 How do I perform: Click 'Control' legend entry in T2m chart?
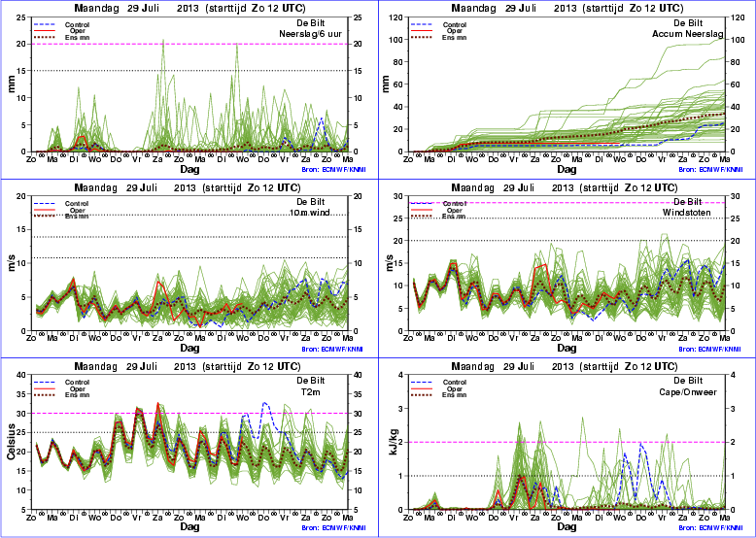(77, 383)
